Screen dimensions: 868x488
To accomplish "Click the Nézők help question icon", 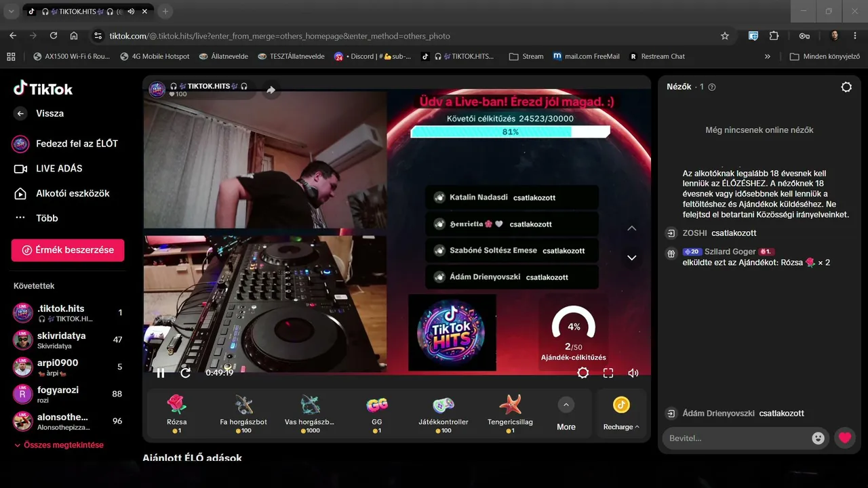I will tap(712, 87).
